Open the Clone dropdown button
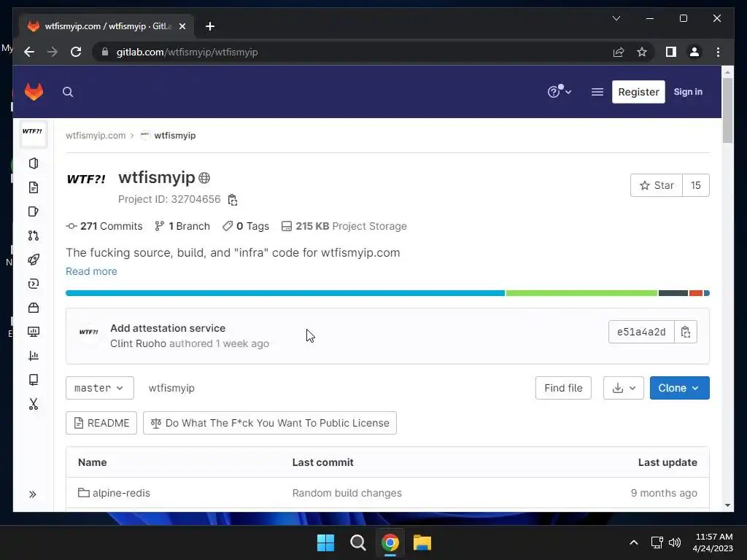 (x=679, y=388)
